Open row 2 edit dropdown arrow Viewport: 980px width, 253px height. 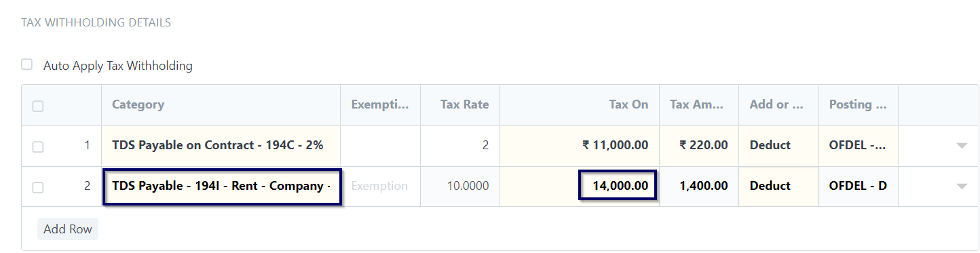[x=961, y=186]
